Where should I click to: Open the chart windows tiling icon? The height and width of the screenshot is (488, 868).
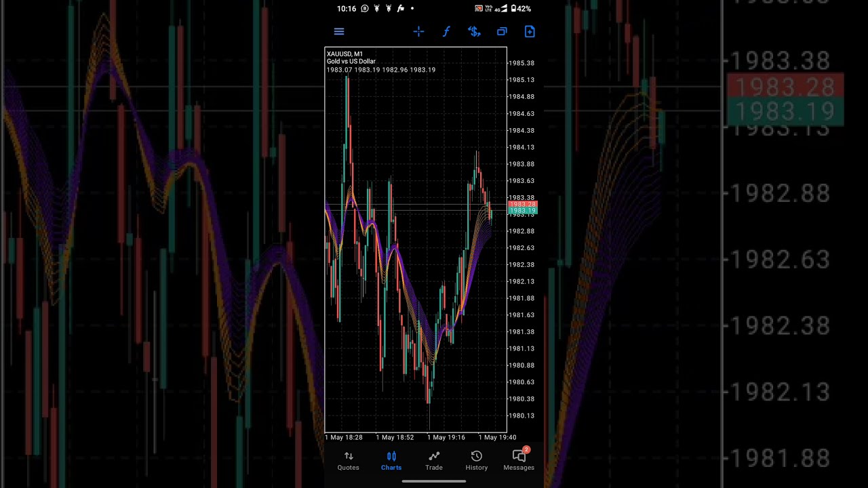[x=502, y=31]
